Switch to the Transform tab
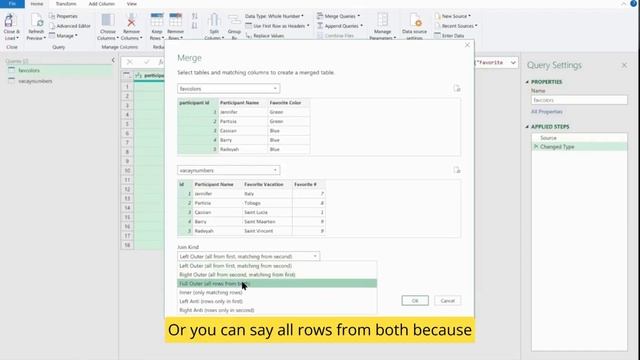The width and height of the screenshot is (640, 360). click(66, 4)
